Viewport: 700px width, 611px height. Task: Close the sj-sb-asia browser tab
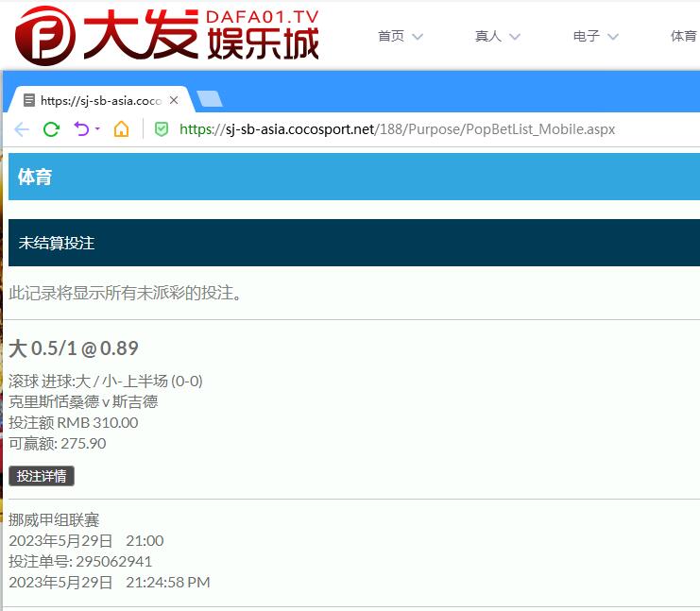(x=174, y=100)
